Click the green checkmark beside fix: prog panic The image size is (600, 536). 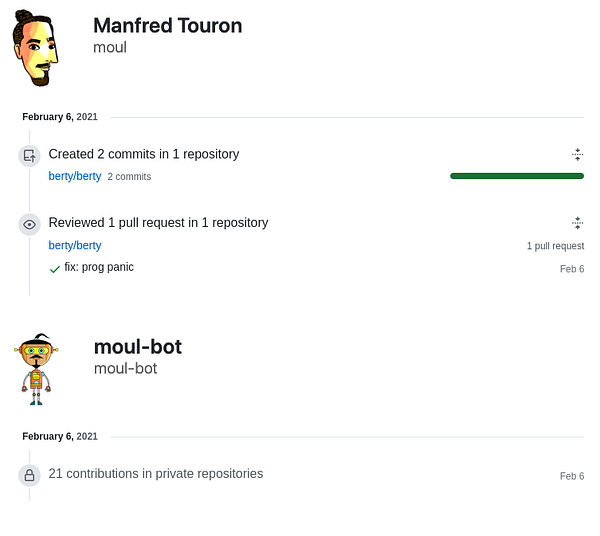tap(55, 269)
